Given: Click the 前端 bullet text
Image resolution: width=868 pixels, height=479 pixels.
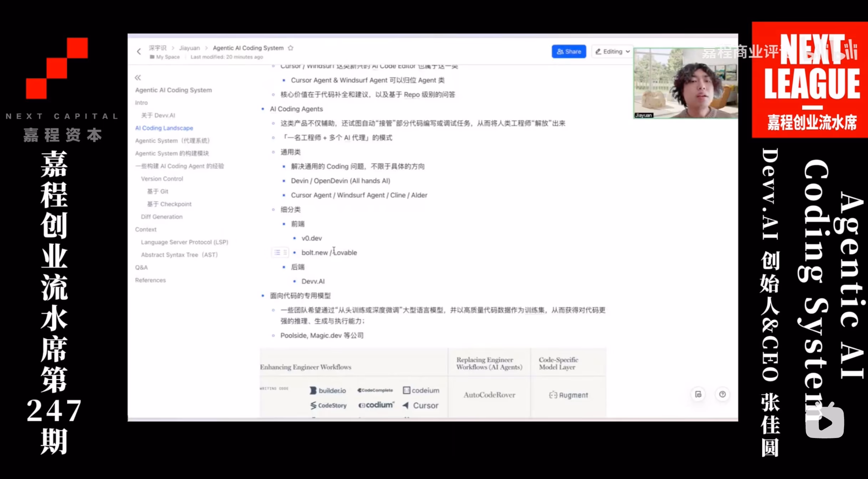Looking at the screenshot, I should (x=298, y=224).
